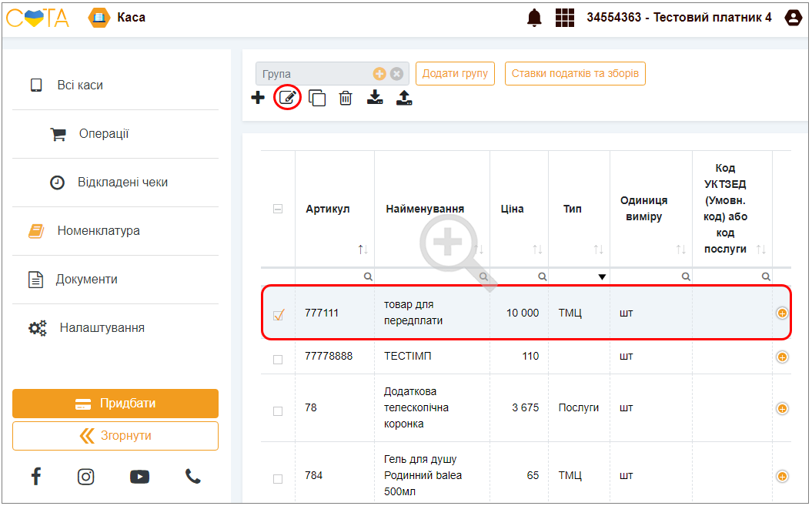Click the orange plus for row 77778888
The height and width of the screenshot is (506, 812).
(x=782, y=357)
